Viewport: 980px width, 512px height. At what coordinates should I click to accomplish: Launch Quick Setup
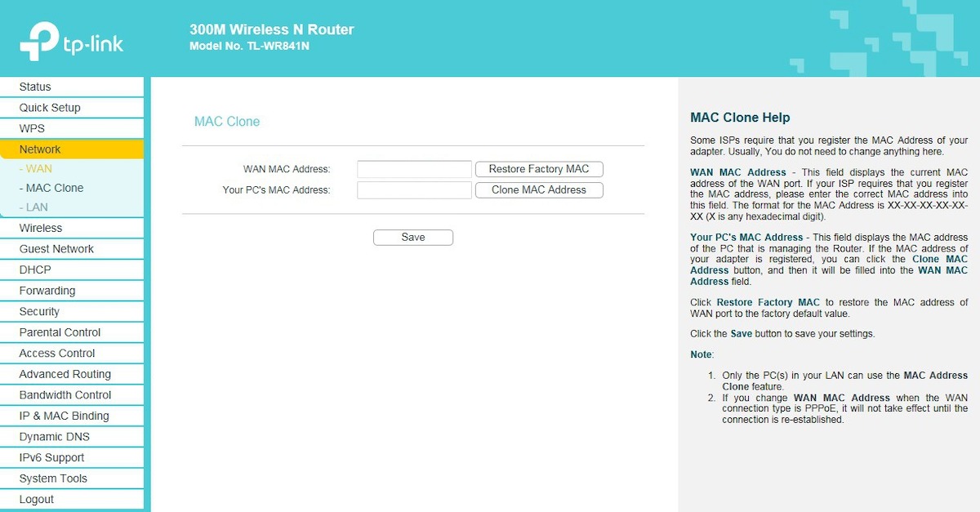(x=49, y=107)
